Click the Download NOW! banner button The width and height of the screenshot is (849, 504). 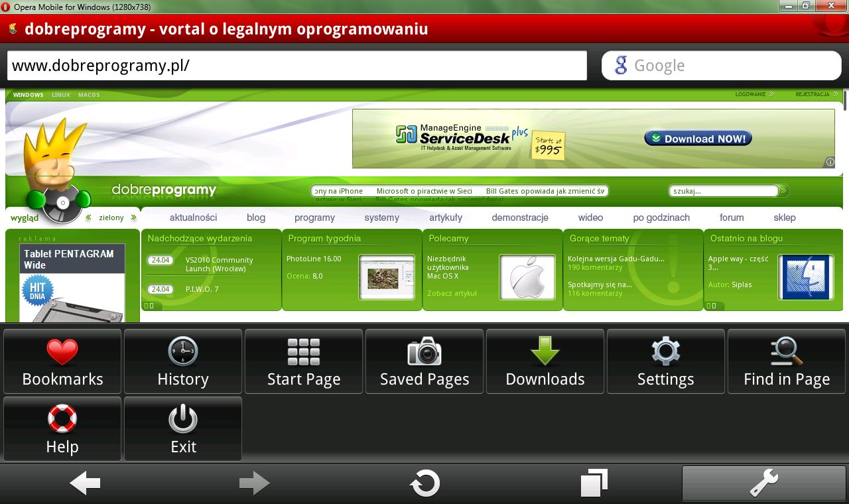[698, 139]
